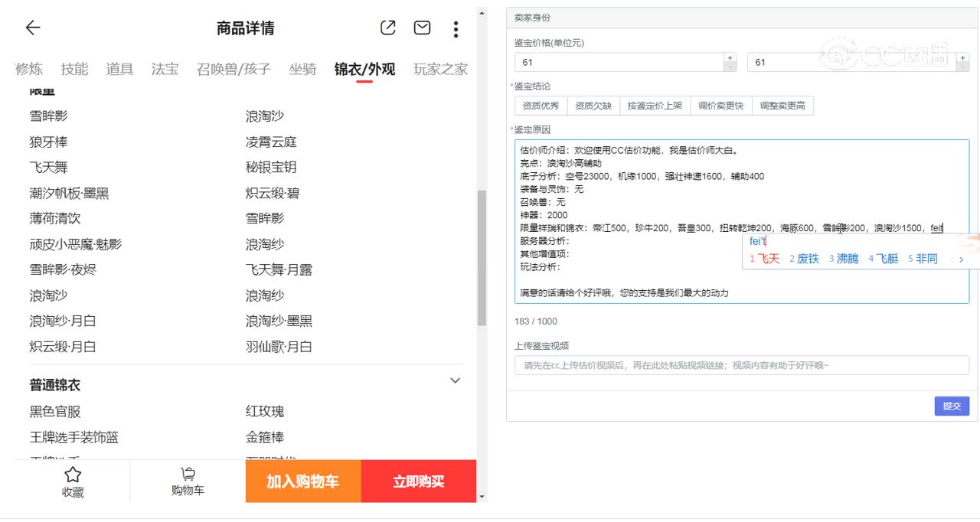The image size is (980, 522).
Task: Open the share icon beside 商品详情 title
Action: pos(387,28)
